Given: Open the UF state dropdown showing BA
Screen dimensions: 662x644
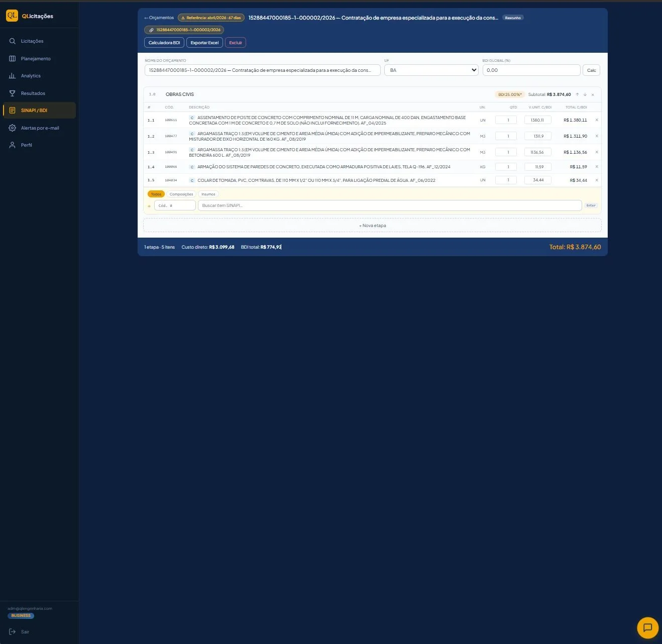Looking at the screenshot, I should click(x=431, y=70).
